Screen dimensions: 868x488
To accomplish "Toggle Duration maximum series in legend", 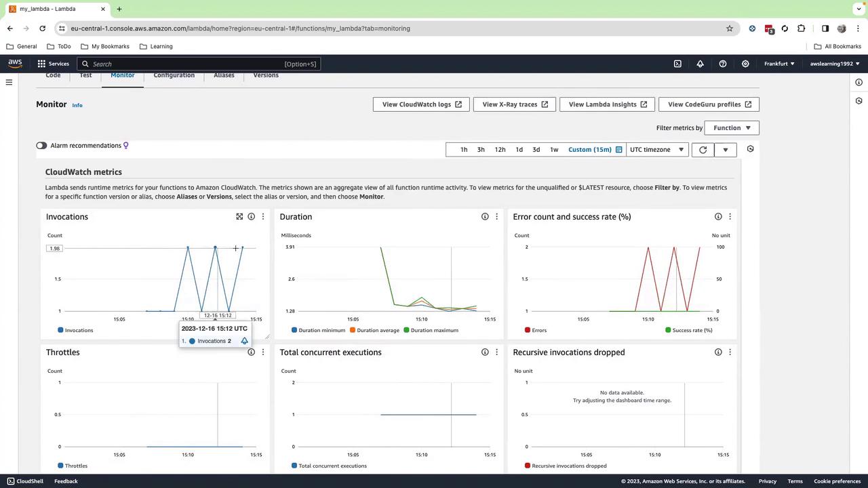I will [431, 331].
